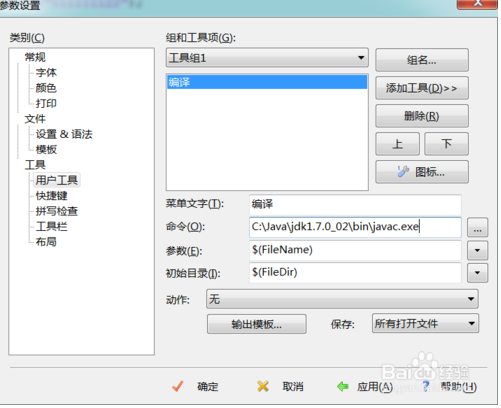501x408 pixels.
Task: Click the orange checkmark icon beside 确定
Action: (x=177, y=386)
